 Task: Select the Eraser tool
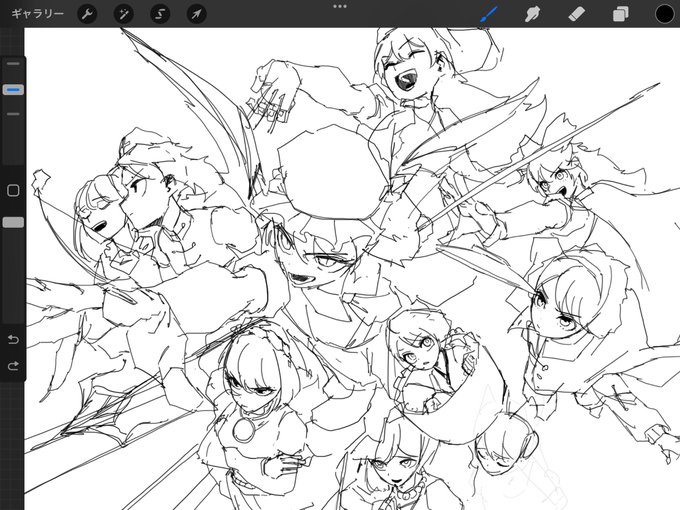point(577,14)
